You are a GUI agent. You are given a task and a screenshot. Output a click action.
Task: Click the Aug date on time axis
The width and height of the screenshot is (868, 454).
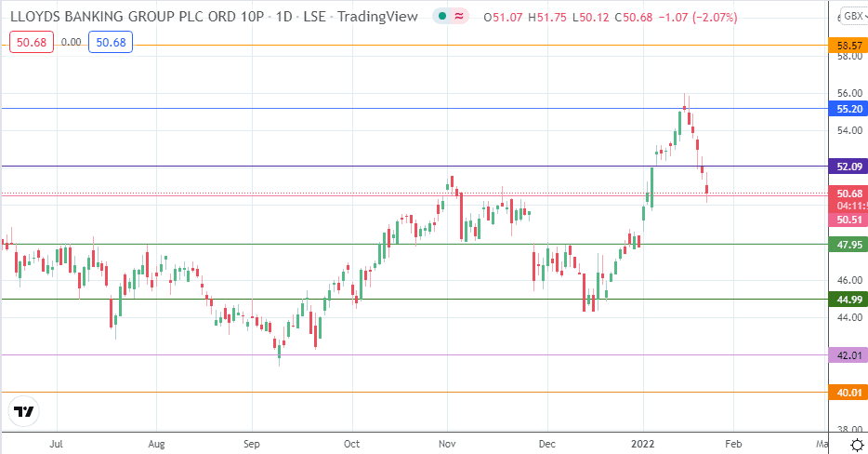click(x=157, y=444)
